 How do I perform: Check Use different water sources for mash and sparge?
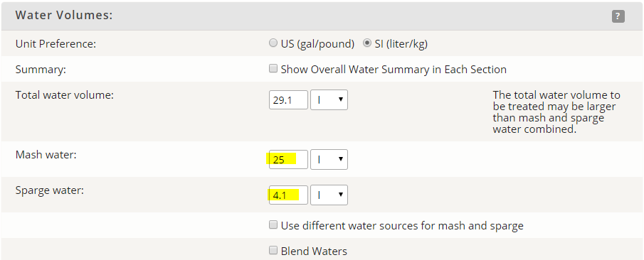273,224
